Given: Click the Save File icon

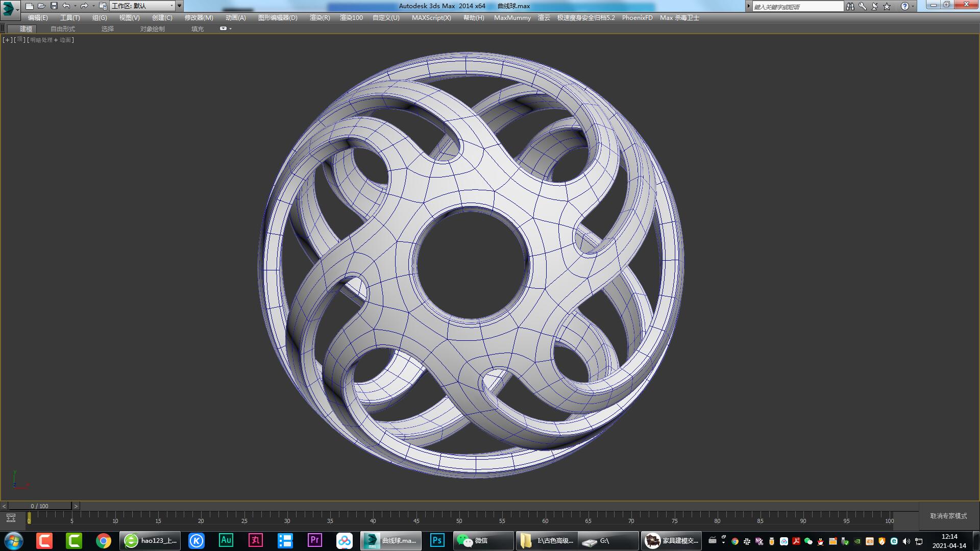Looking at the screenshot, I should coord(54,6).
